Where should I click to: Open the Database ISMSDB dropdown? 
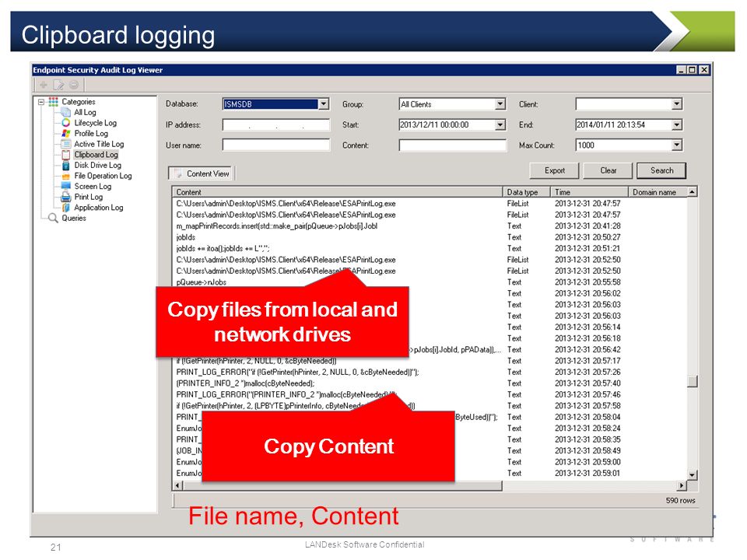click(x=324, y=103)
